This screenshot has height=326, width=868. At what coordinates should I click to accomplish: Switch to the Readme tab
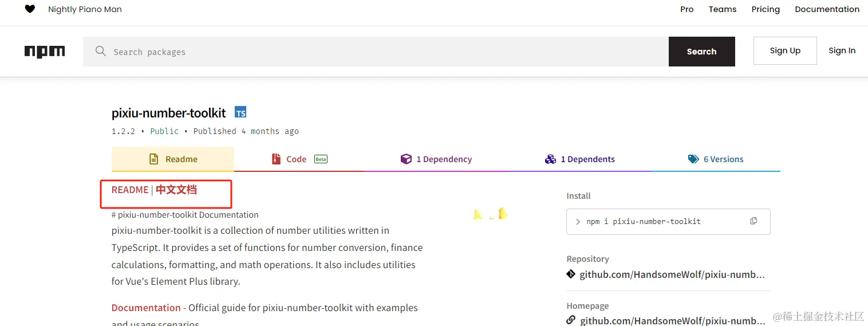173,159
